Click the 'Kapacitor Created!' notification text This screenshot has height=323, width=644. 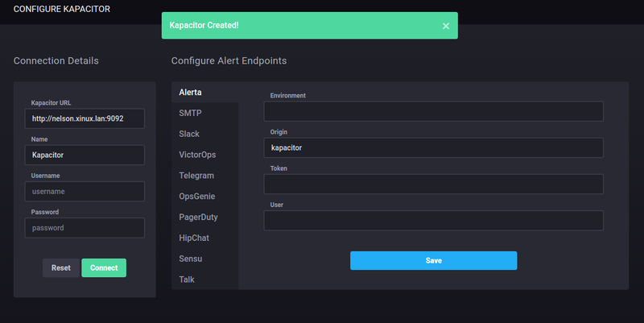[204, 25]
